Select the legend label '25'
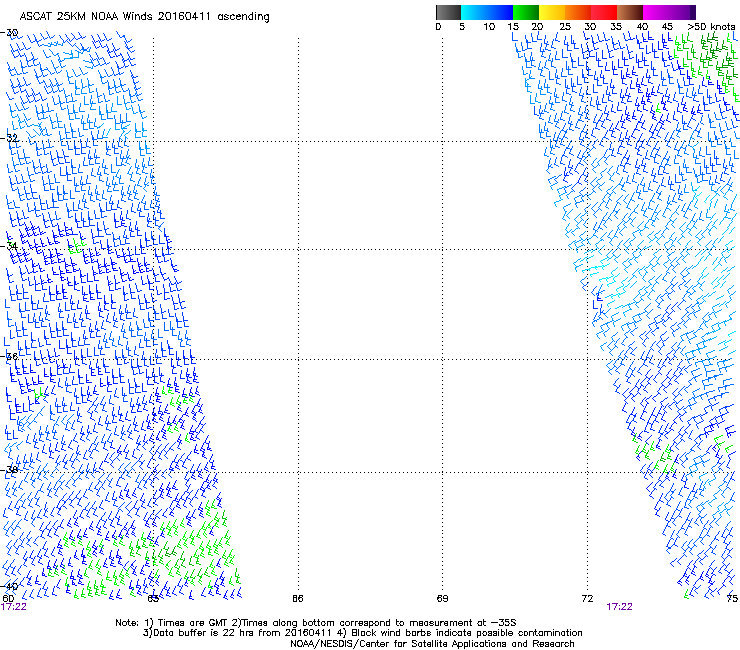Viewport: 740px width, 650px height. [565, 27]
